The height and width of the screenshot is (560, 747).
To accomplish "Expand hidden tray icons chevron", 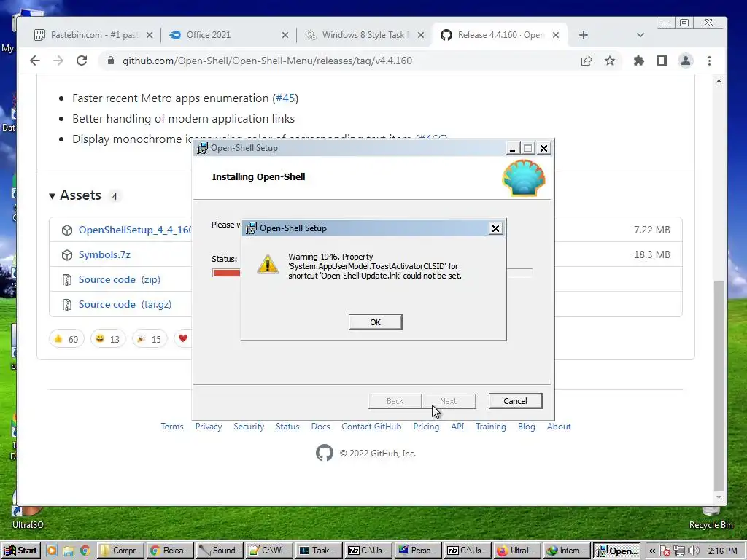I will tap(651, 551).
